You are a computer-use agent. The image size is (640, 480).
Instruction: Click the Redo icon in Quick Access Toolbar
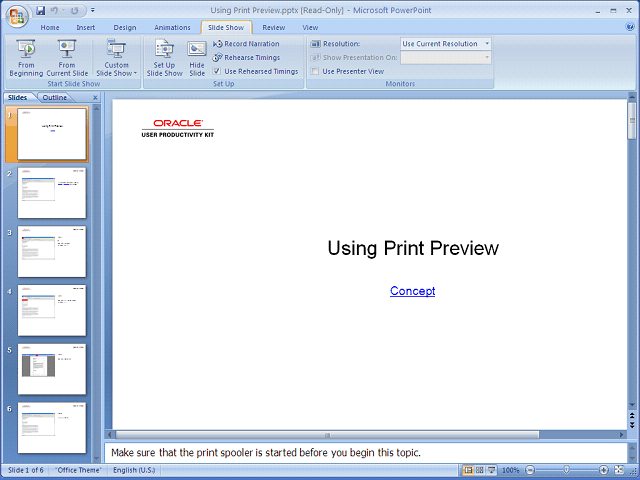pyautogui.click(x=74, y=11)
